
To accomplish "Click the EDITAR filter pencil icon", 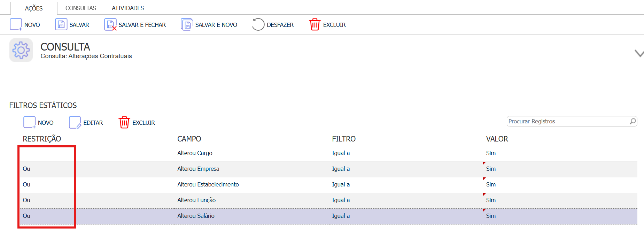I will (75, 123).
